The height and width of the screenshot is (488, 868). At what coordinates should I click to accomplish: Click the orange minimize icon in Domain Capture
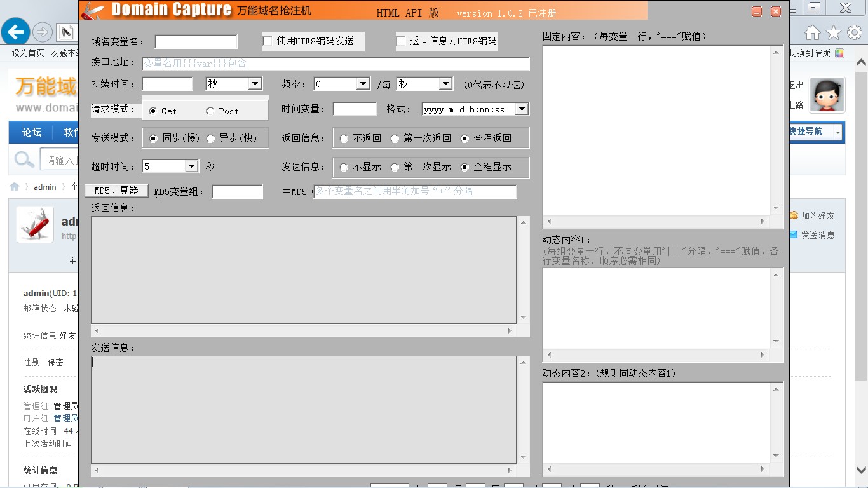pos(757,11)
